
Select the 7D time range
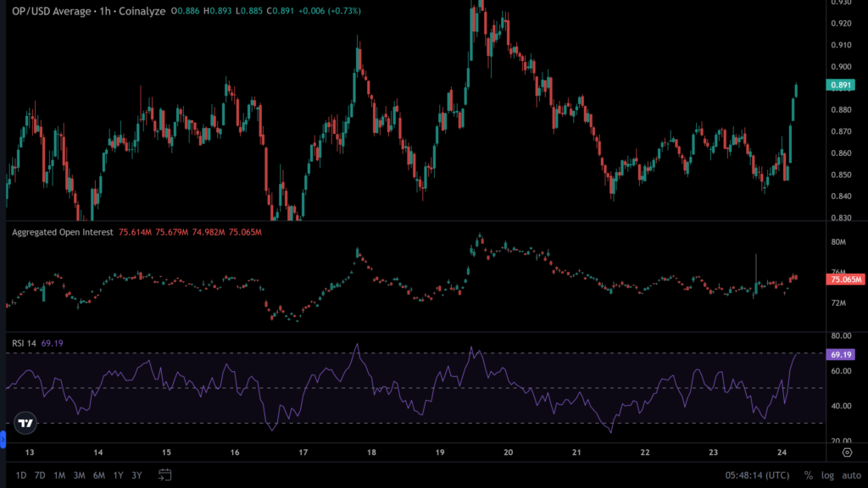(40, 475)
